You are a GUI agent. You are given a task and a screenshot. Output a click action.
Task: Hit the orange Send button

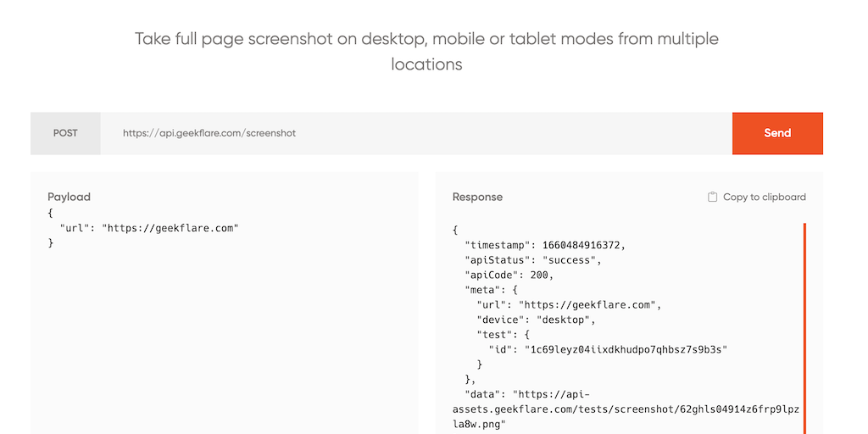[x=777, y=133]
